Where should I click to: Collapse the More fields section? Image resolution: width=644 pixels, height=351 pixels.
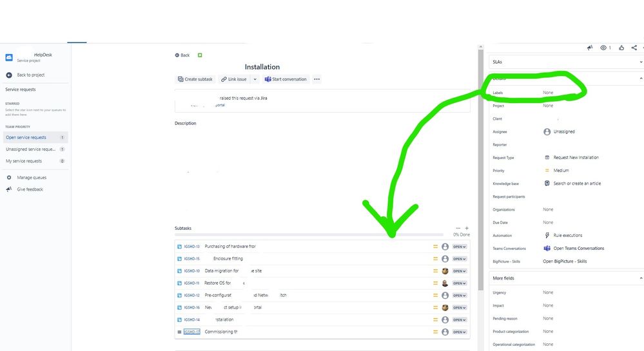pos(641,278)
